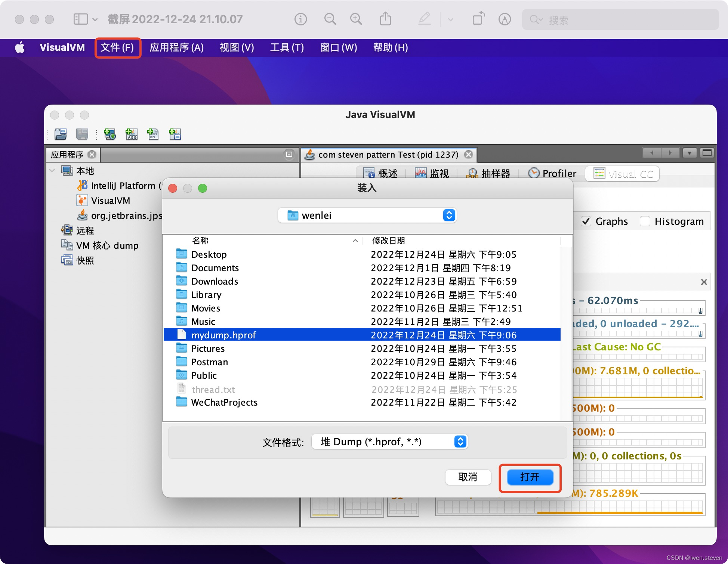728x564 pixels.
Task: Enable the Histogram checkbox
Action: point(645,221)
